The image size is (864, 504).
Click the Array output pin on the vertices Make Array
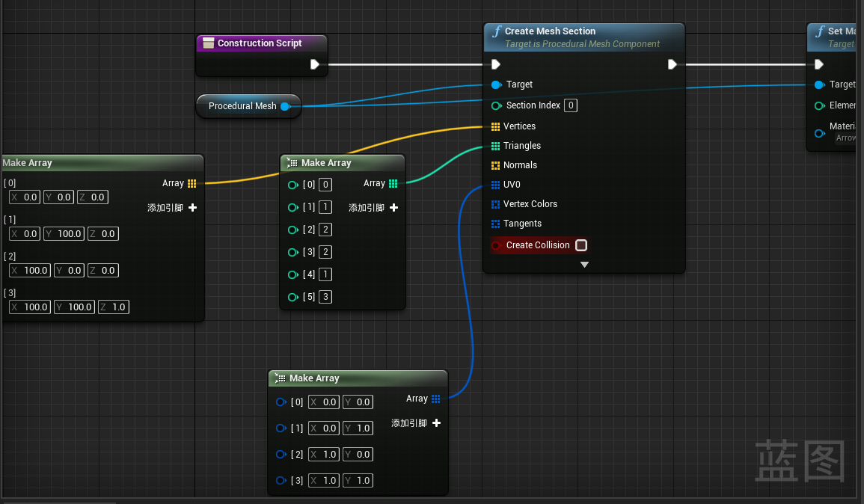(x=192, y=183)
